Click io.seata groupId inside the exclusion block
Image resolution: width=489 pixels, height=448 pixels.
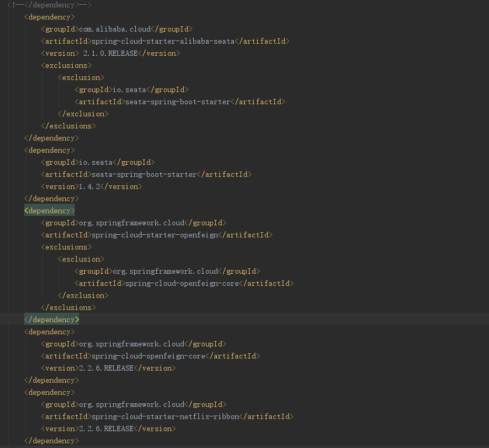tap(131, 90)
